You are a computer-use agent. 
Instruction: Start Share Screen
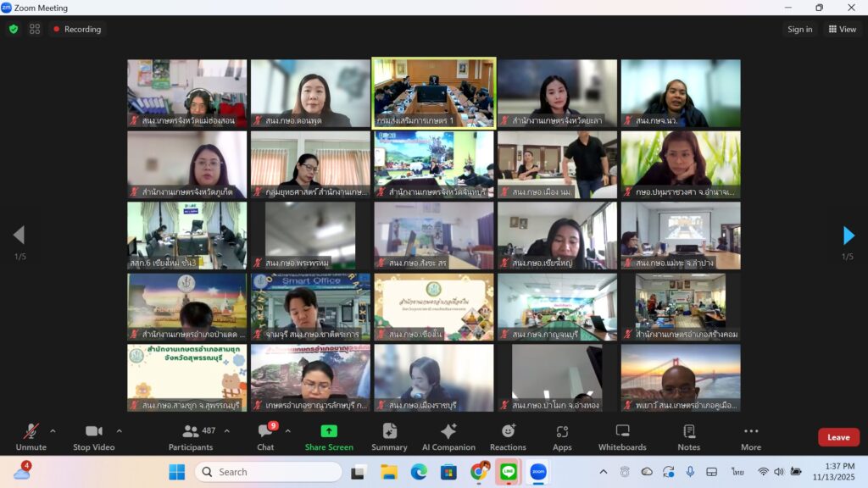click(329, 436)
